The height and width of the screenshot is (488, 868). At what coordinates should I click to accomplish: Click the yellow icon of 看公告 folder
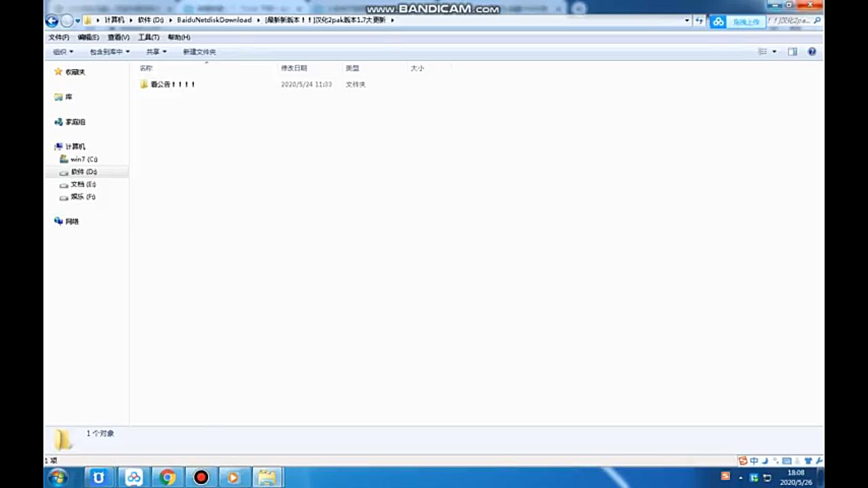[144, 84]
